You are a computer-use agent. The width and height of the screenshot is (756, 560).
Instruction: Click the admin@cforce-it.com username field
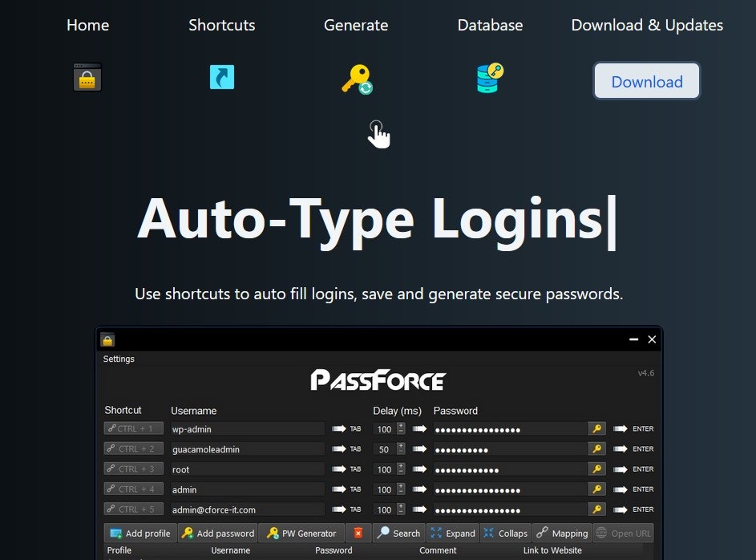[247, 509]
